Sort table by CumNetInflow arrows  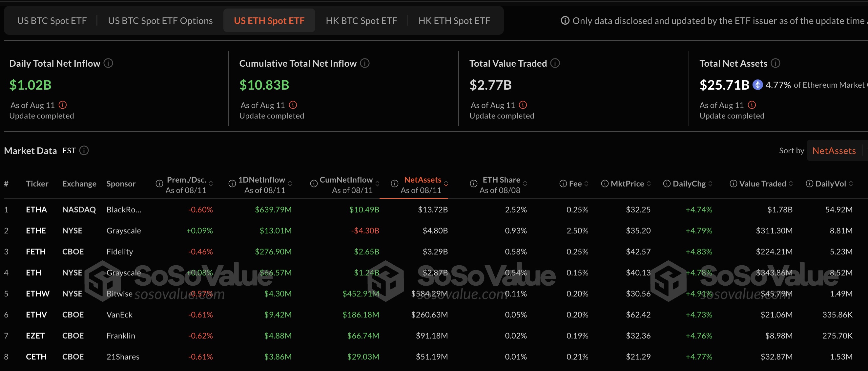click(x=377, y=184)
